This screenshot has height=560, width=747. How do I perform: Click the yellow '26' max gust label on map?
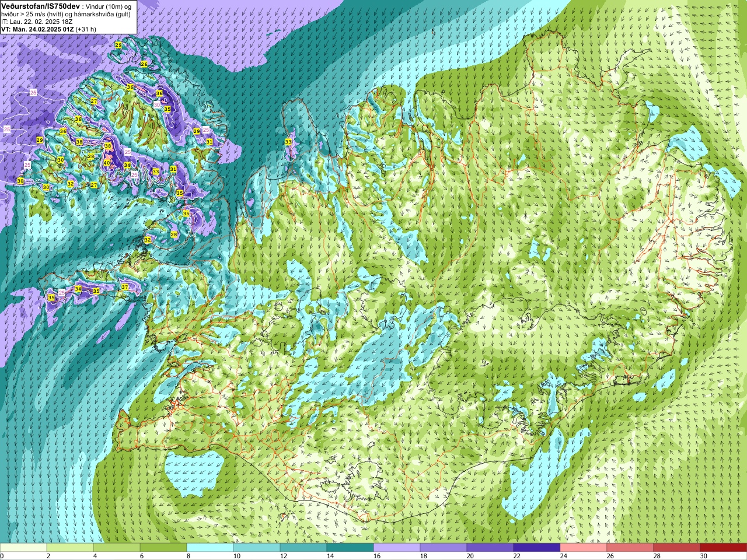click(x=144, y=64)
